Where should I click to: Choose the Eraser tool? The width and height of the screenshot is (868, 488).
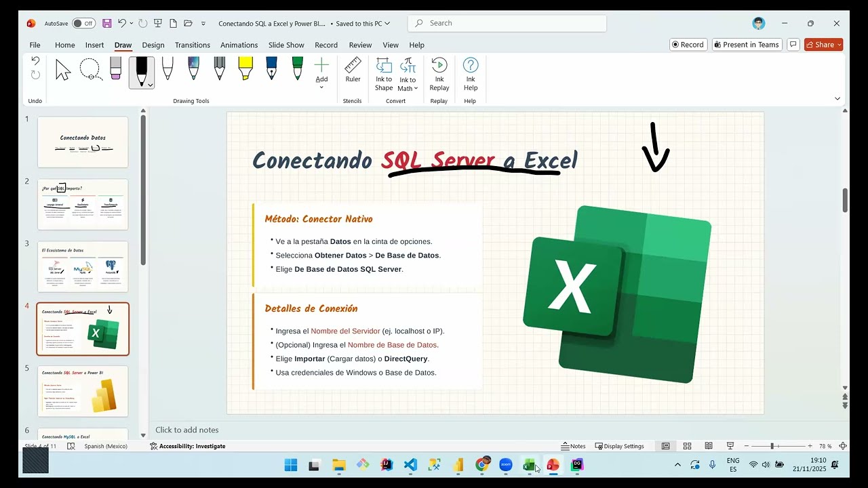pos(115,70)
